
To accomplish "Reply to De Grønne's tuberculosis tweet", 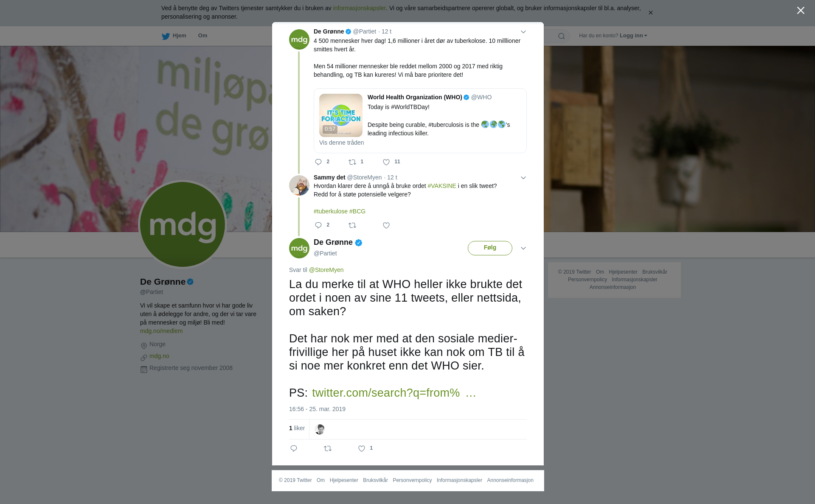I will pos(318,162).
